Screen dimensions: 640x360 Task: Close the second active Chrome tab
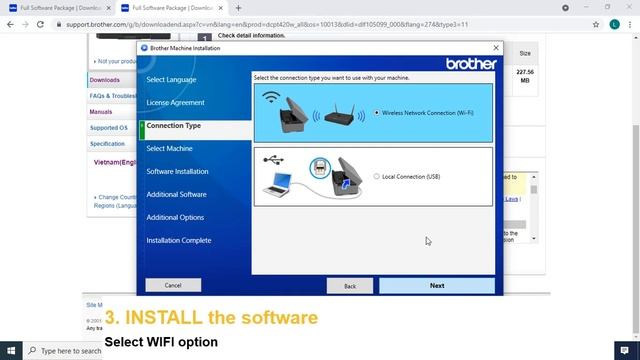pyautogui.click(x=221, y=8)
